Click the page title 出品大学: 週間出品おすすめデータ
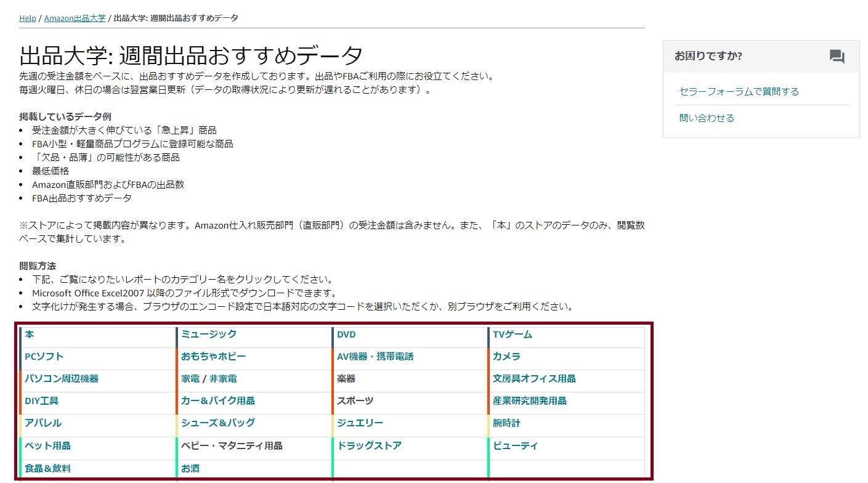The image size is (868, 483). (191, 56)
